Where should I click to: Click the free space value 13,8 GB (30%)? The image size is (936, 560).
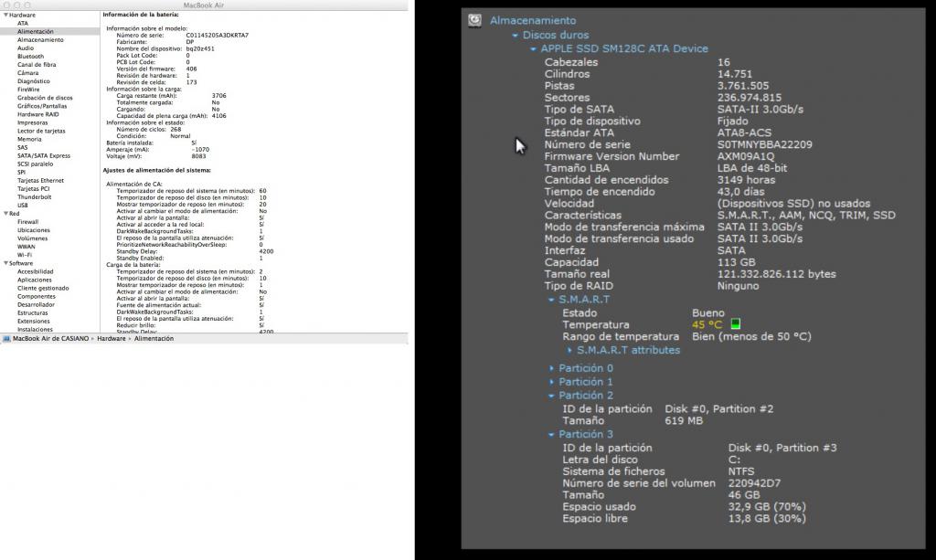767,519
